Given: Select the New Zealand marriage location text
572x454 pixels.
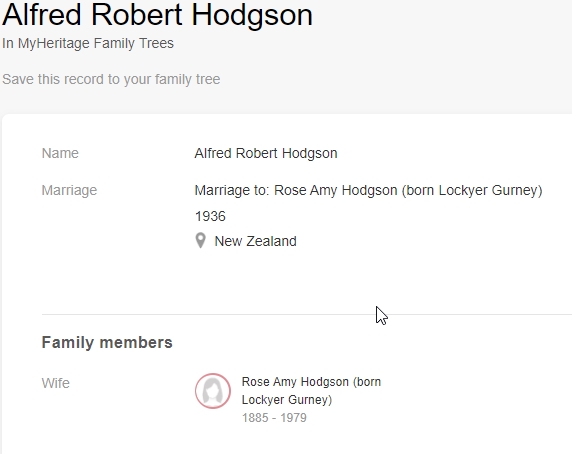Looking at the screenshot, I should (255, 241).
